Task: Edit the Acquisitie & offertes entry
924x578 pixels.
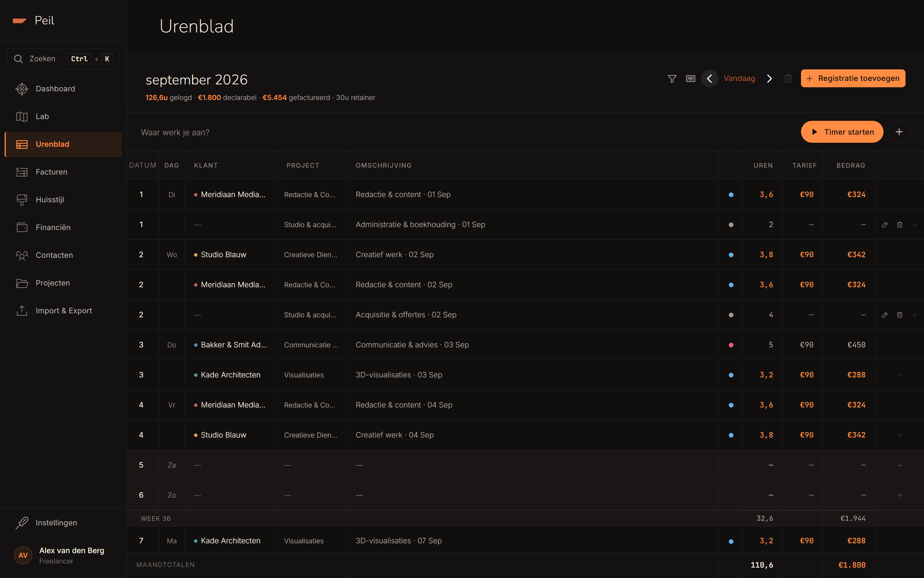Action: 885,315
